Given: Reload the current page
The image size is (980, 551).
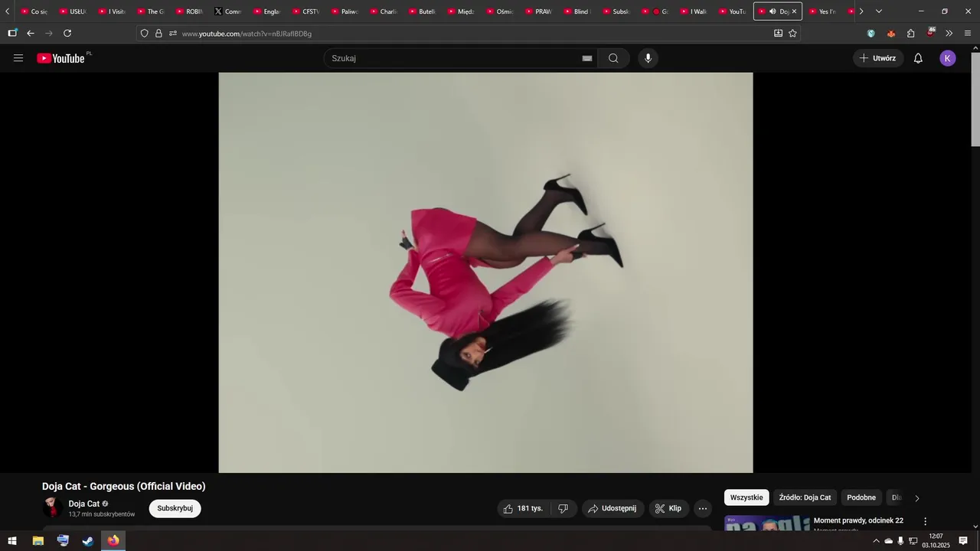Looking at the screenshot, I should tap(67, 33).
